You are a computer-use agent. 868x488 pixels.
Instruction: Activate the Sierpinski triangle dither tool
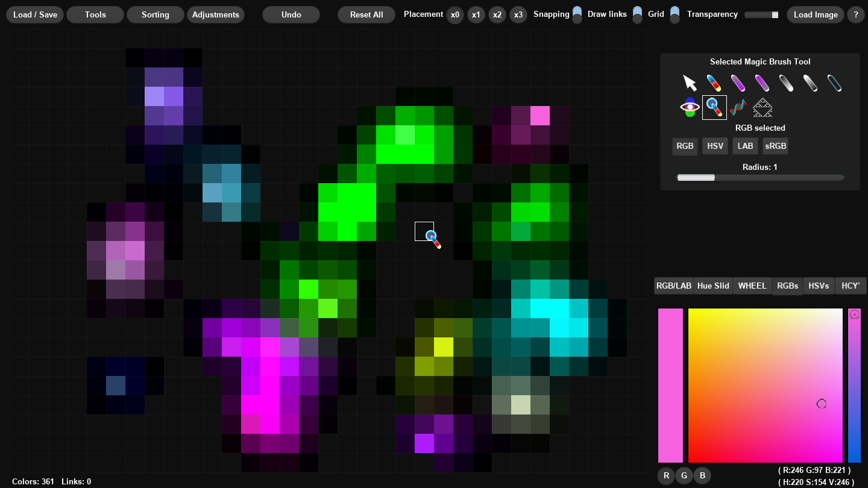(763, 108)
